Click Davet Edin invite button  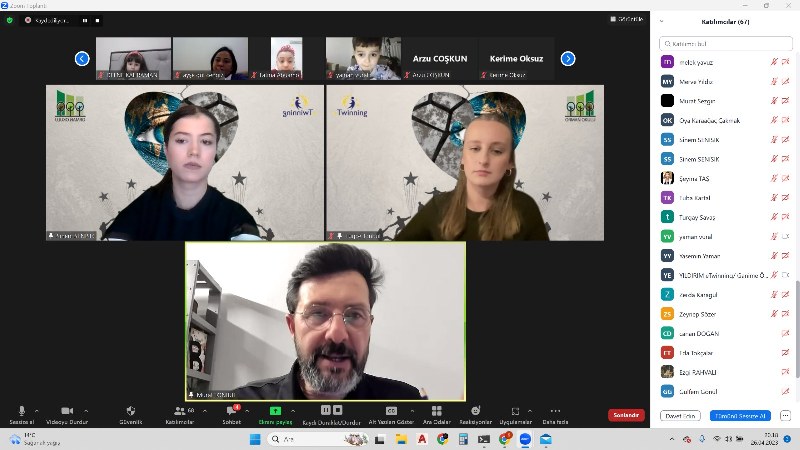pos(680,416)
